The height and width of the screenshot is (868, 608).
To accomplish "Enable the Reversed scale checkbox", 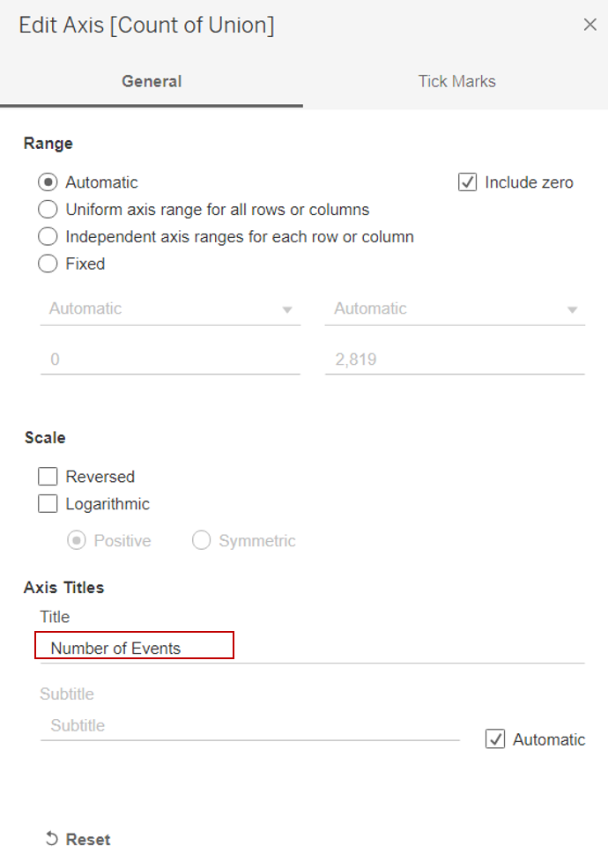I will click(x=48, y=477).
